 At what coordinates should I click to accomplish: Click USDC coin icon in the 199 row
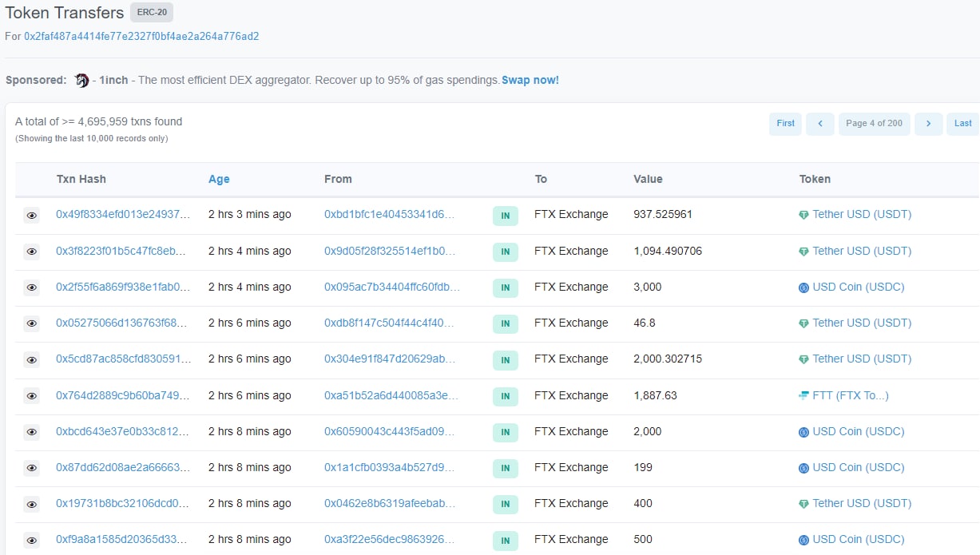[x=804, y=468]
